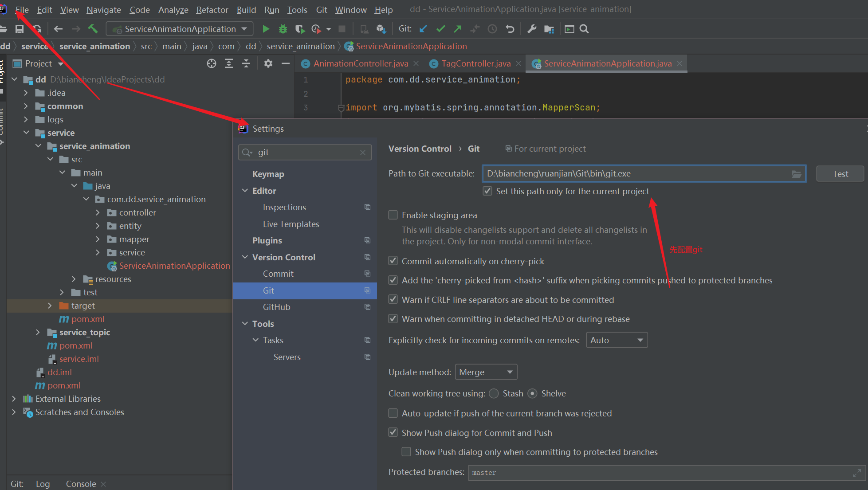Open Live Templates settings
Image resolution: width=868 pixels, height=490 pixels.
pos(291,224)
